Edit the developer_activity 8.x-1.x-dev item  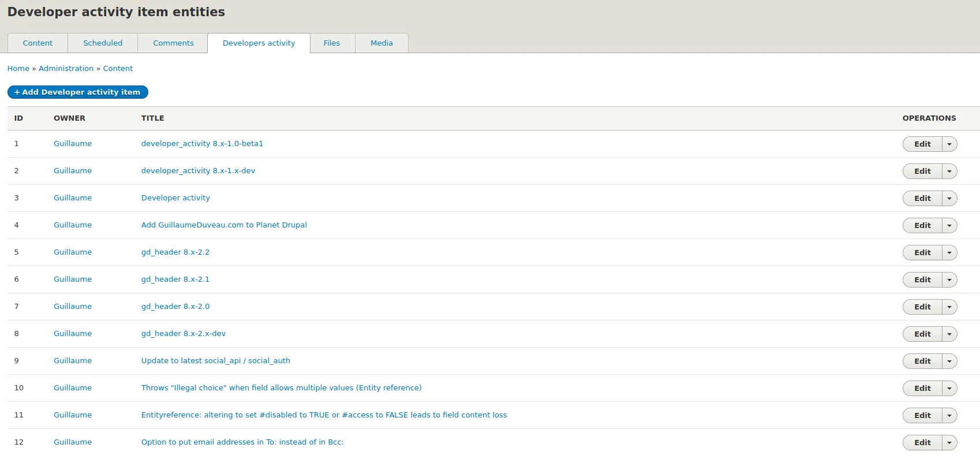coord(922,171)
